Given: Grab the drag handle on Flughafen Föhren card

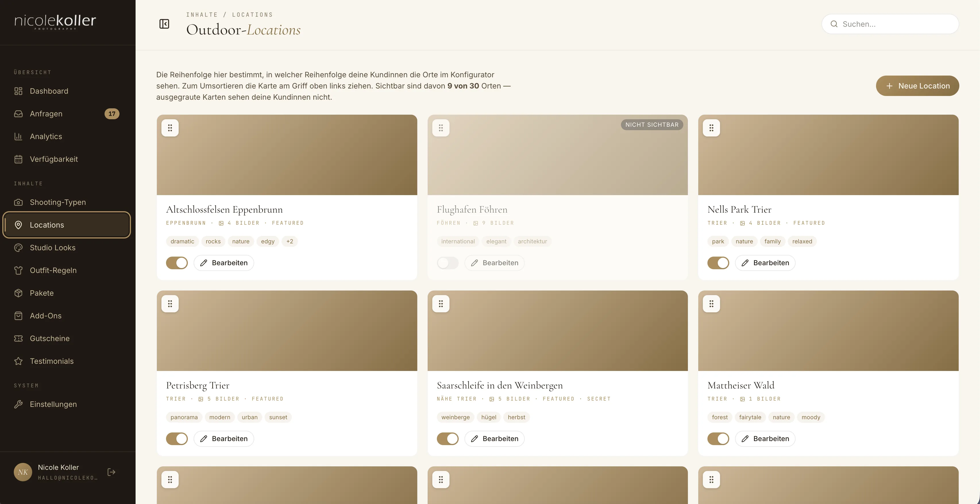Looking at the screenshot, I should pyautogui.click(x=441, y=128).
